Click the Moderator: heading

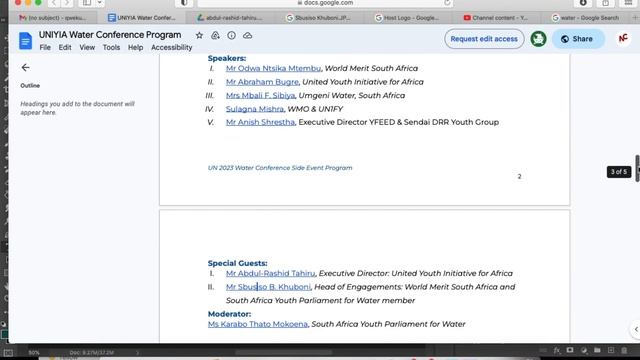[229, 314]
